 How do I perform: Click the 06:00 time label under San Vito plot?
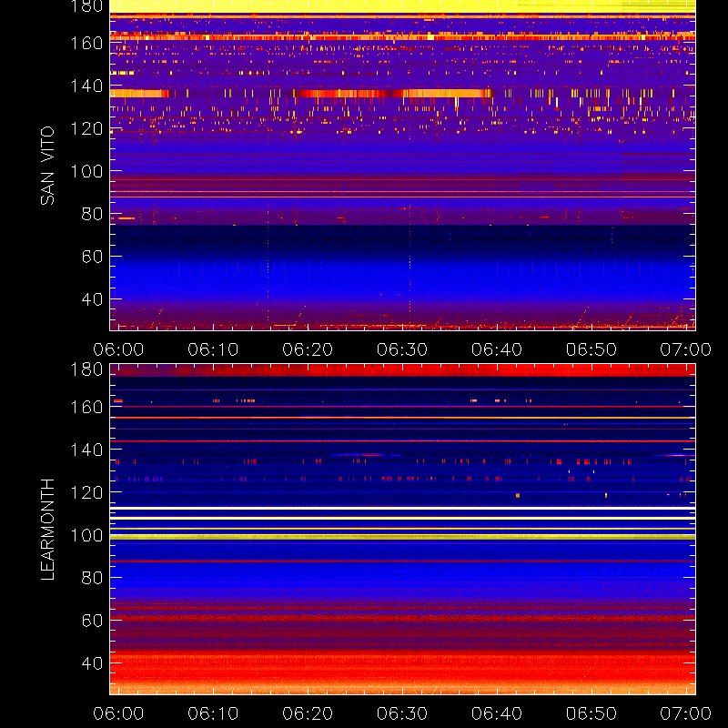pos(118,349)
